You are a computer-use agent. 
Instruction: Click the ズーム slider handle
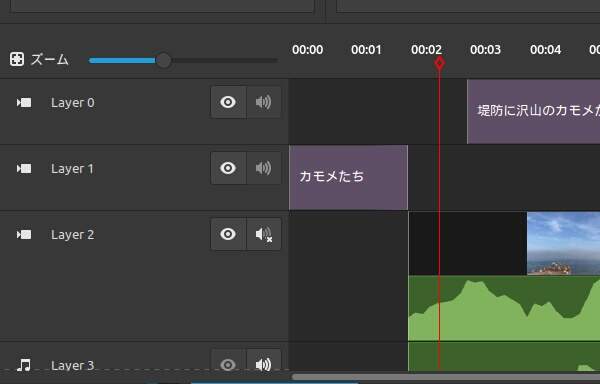pos(164,60)
